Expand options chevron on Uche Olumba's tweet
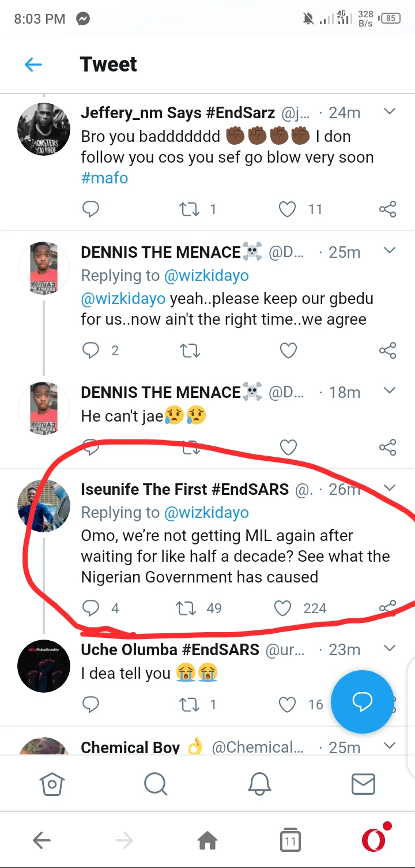415x868 pixels. click(x=390, y=648)
